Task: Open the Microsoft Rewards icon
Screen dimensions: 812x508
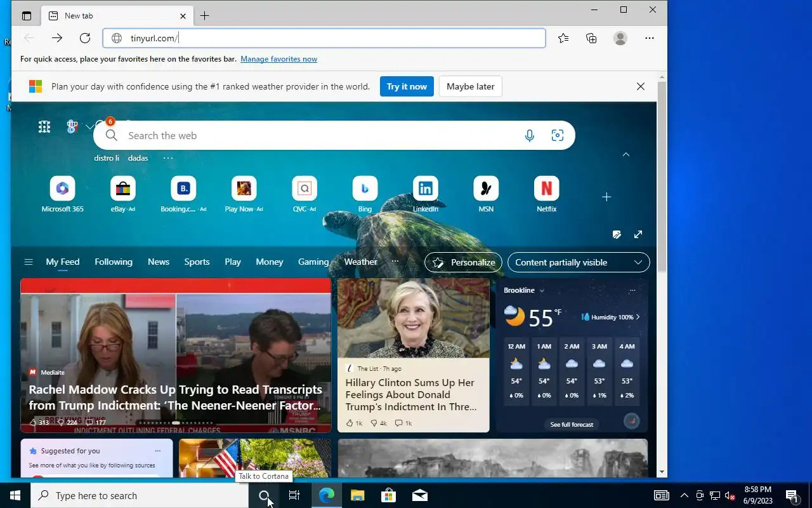Action: click(x=72, y=127)
